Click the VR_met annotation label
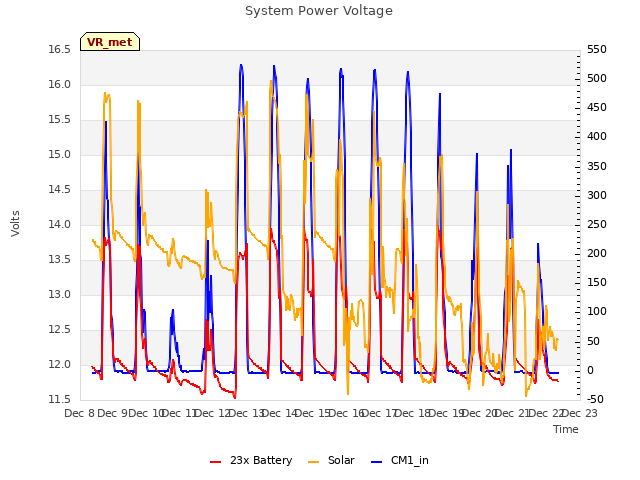The height and width of the screenshot is (480, 640). tap(110, 42)
